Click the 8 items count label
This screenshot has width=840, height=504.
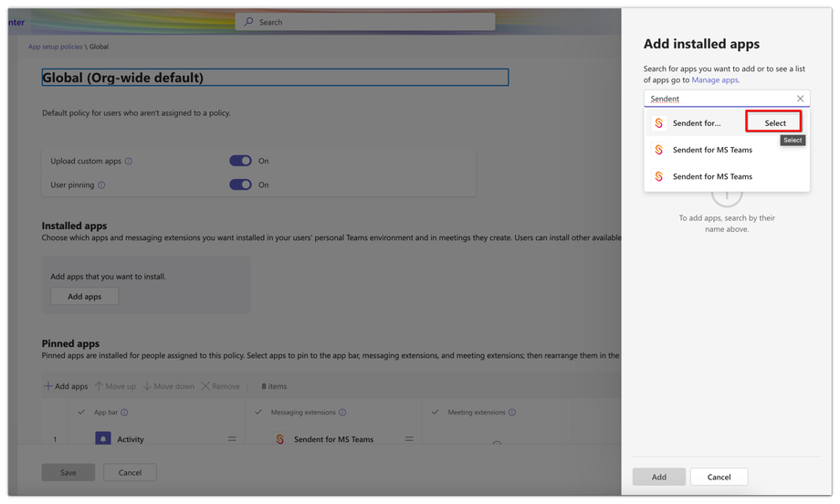[x=274, y=386]
